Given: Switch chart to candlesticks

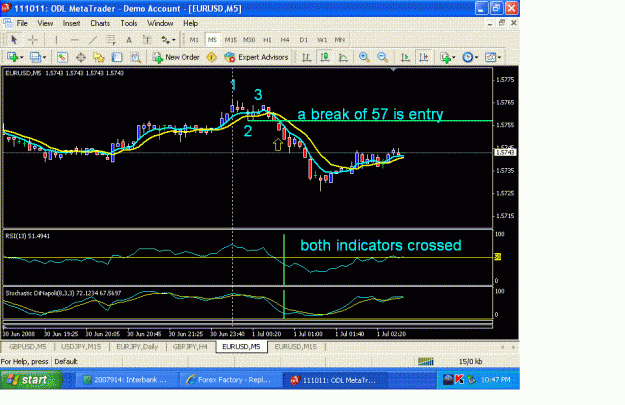Looking at the screenshot, I should [x=325, y=57].
